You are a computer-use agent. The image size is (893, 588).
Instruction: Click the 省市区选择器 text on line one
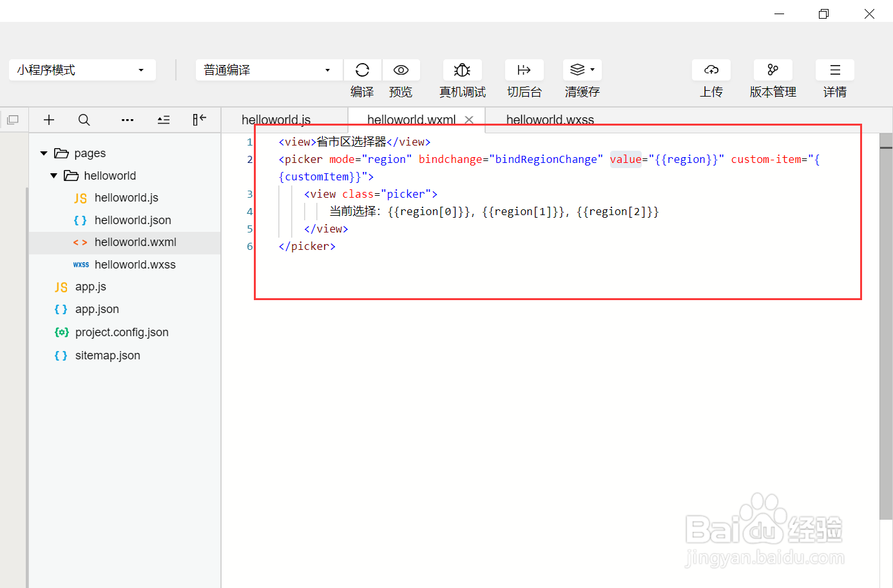tap(351, 142)
